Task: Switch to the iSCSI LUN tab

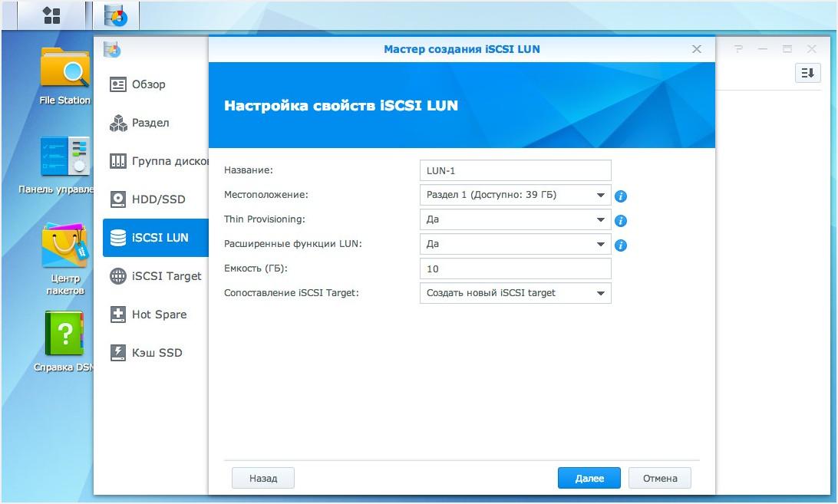Action: click(157, 238)
